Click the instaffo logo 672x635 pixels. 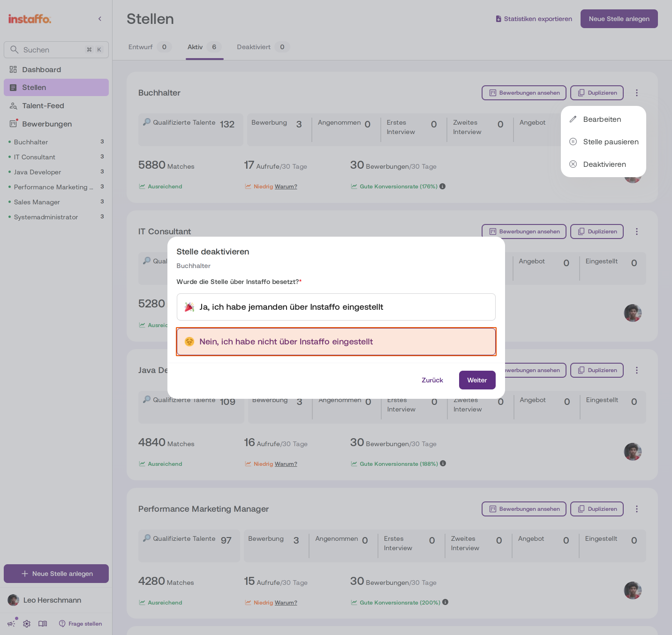[30, 19]
